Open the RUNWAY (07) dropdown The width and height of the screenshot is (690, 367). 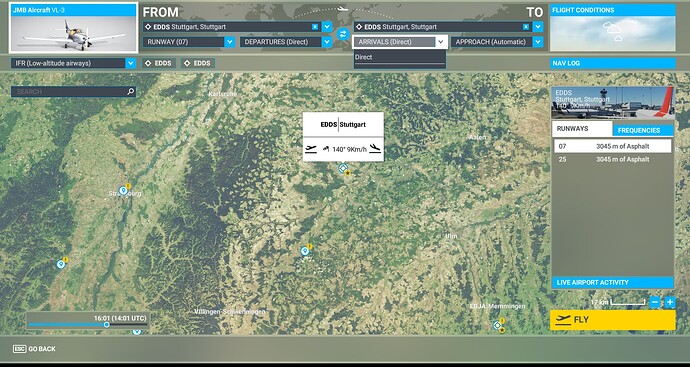[x=189, y=42]
